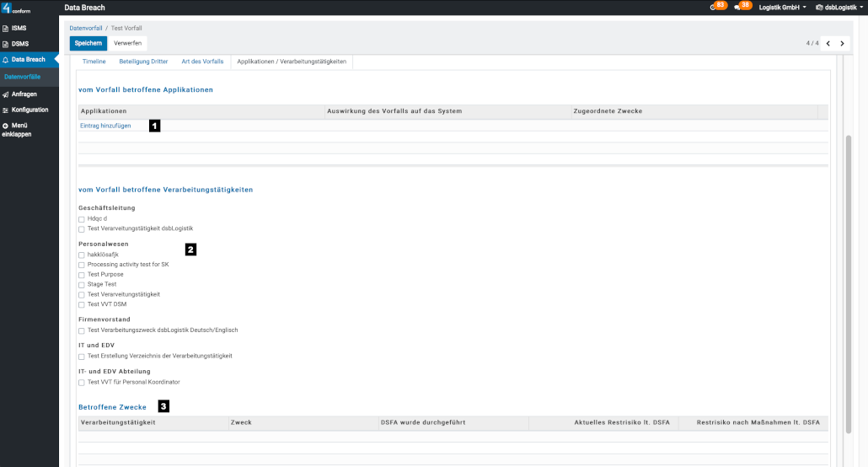868x467 pixels.
Task: Click the Speichern button
Action: pos(88,43)
